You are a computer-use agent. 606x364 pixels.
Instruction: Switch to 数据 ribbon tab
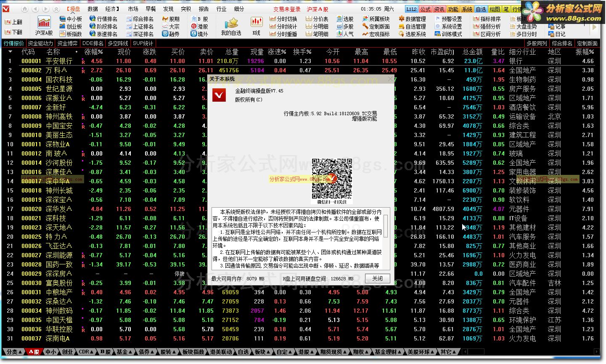(x=93, y=9)
